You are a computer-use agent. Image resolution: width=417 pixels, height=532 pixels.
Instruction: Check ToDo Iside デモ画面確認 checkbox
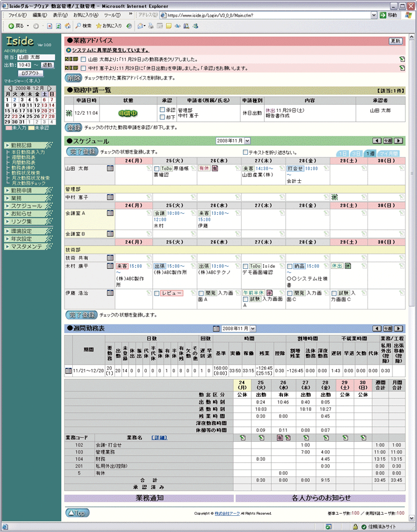245,267
